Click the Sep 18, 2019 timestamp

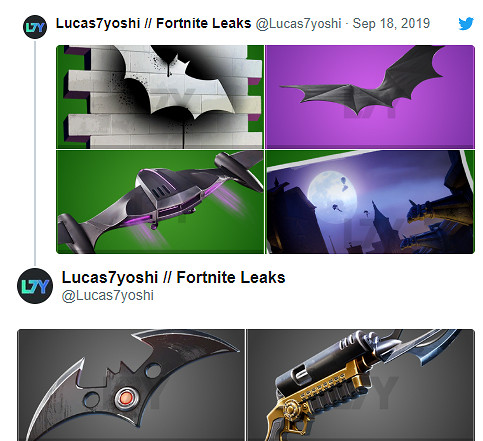point(391,24)
